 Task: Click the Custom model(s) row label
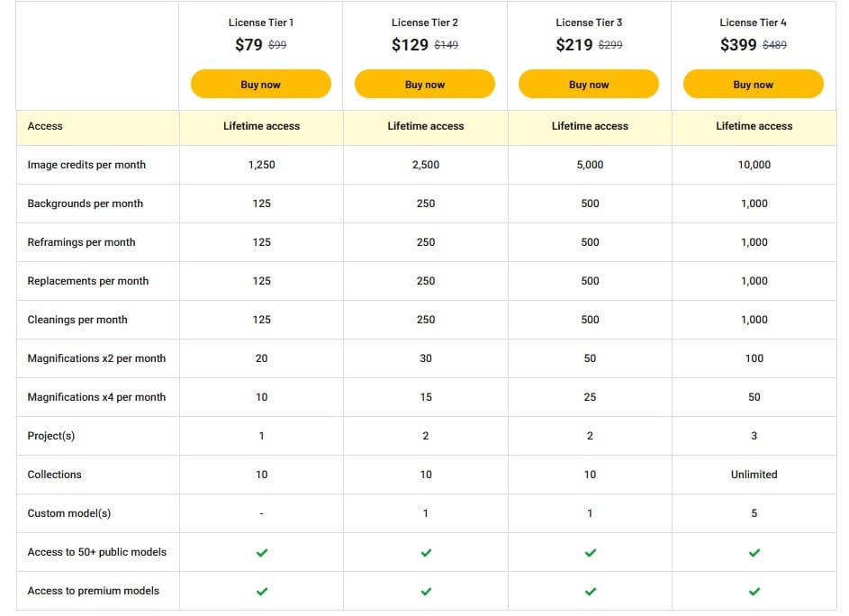tap(69, 513)
